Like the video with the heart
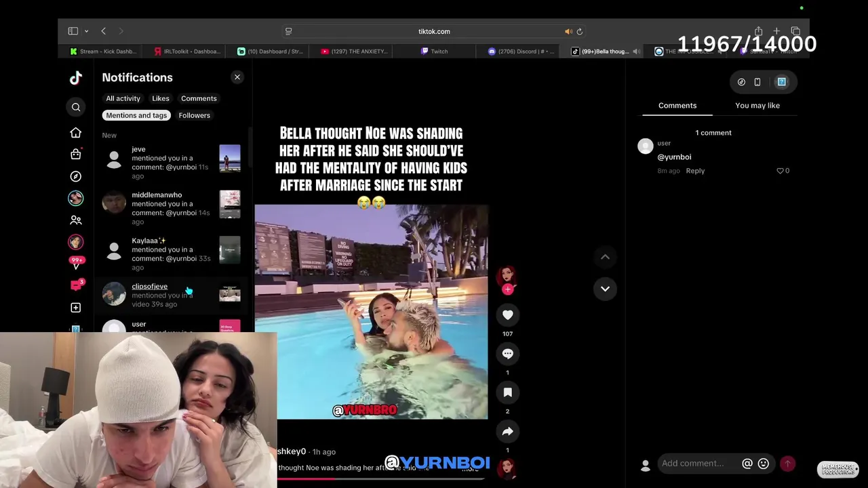This screenshot has height=488, width=868. tap(507, 315)
